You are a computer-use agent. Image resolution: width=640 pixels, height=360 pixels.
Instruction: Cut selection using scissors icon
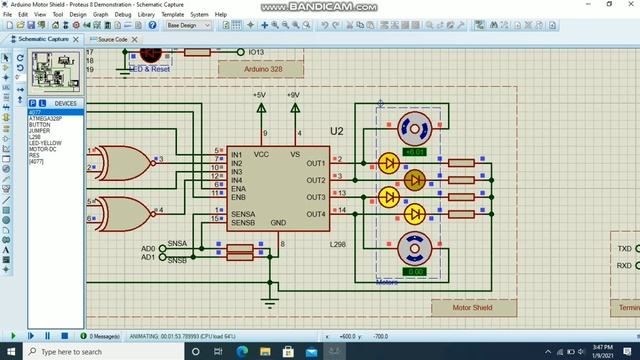pos(350,25)
